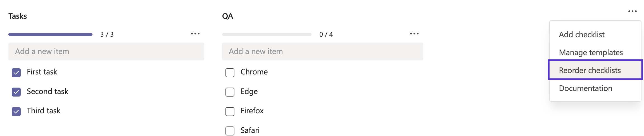Viewport: 644px width, 136px height.
Task: Click the Tasks progress bar
Action: tap(50, 34)
